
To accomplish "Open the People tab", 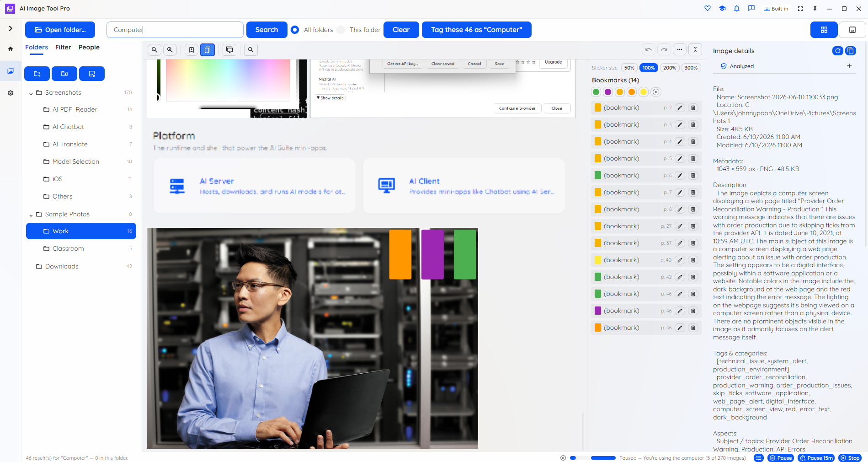I will pyautogui.click(x=89, y=48).
